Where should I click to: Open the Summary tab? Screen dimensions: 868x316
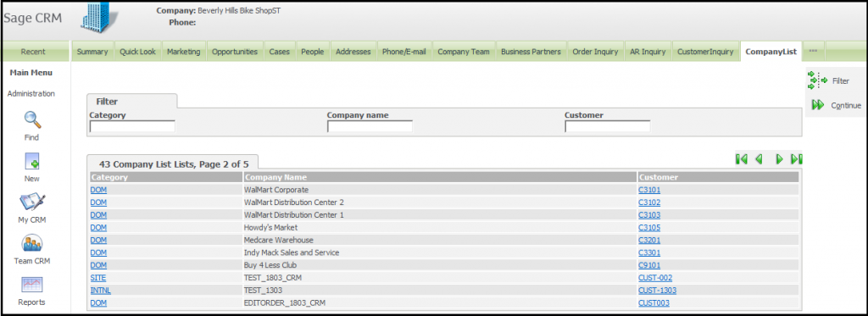[92, 52]
